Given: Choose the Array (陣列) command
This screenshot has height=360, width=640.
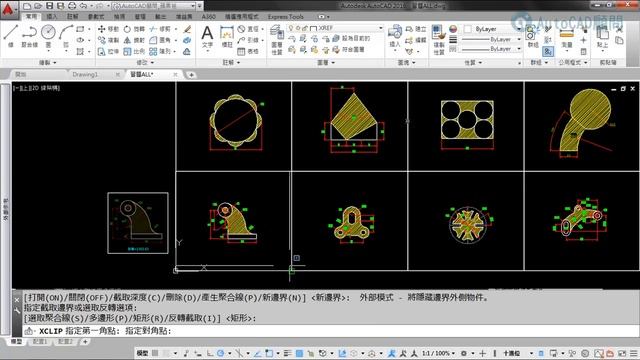Looking at the screenshot, I should (160, 51).
